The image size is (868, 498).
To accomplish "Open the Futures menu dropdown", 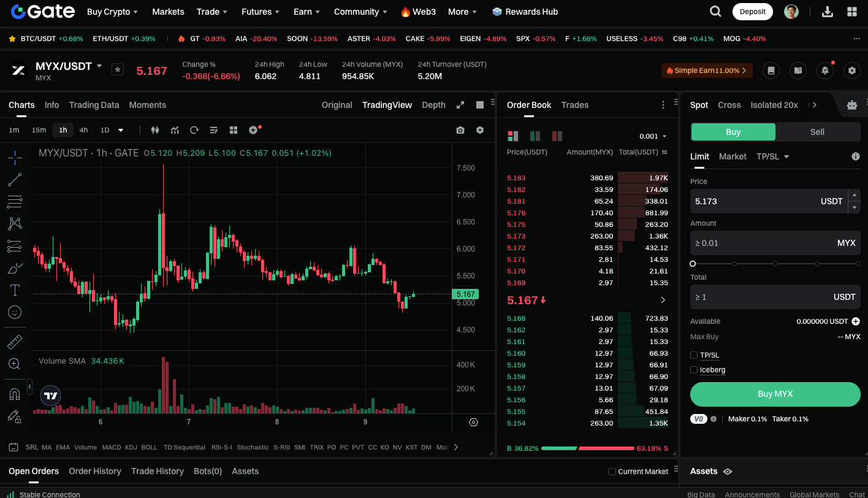I will 261,12.
